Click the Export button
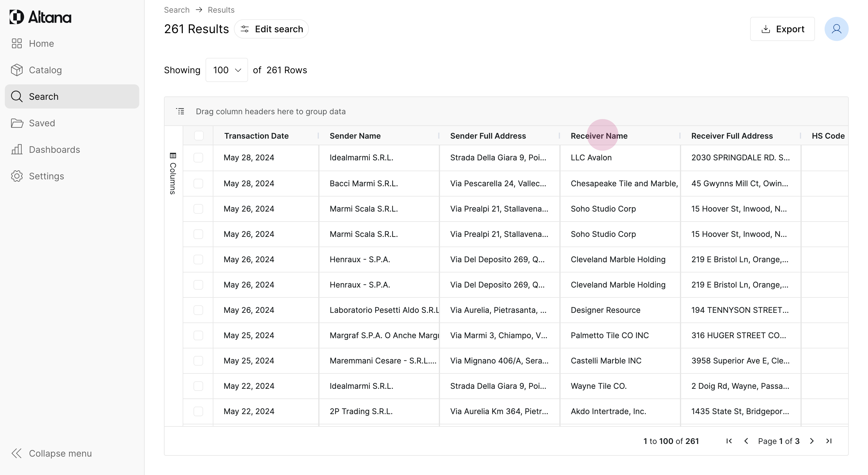Viewport: 868px width, 475px height. click(x=782, y=29)
